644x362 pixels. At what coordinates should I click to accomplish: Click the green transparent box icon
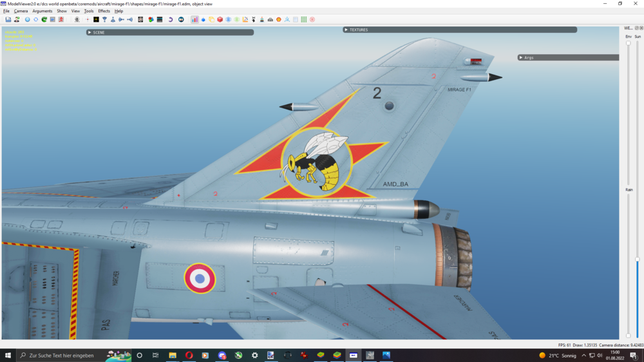[237, 19]
